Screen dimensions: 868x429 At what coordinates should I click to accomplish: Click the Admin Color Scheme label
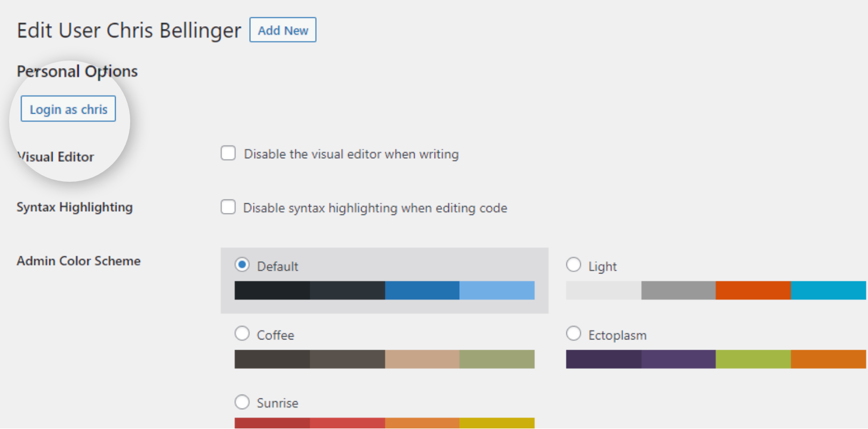pos(78,261)
